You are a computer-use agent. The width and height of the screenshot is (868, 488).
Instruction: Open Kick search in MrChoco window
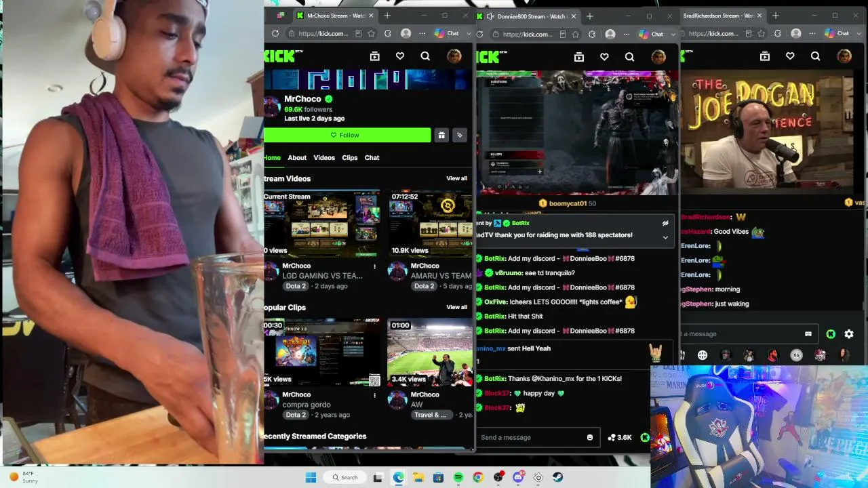[x=425, y=57]
